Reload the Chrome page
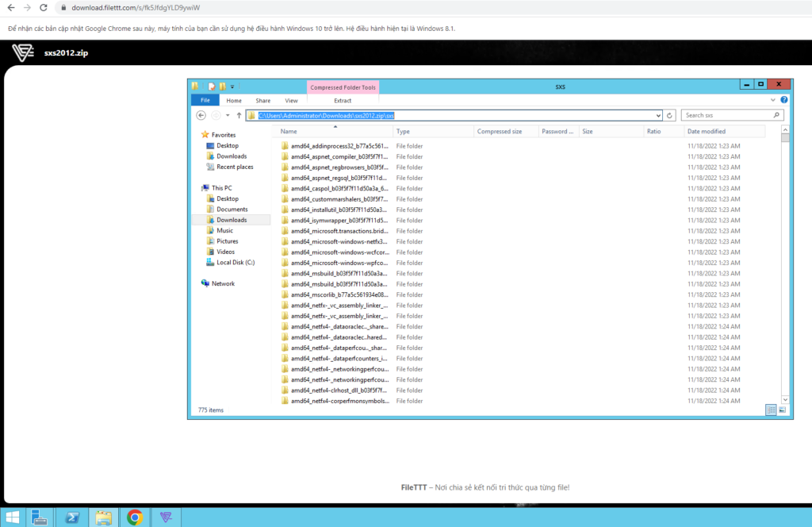 pos(44,8)
